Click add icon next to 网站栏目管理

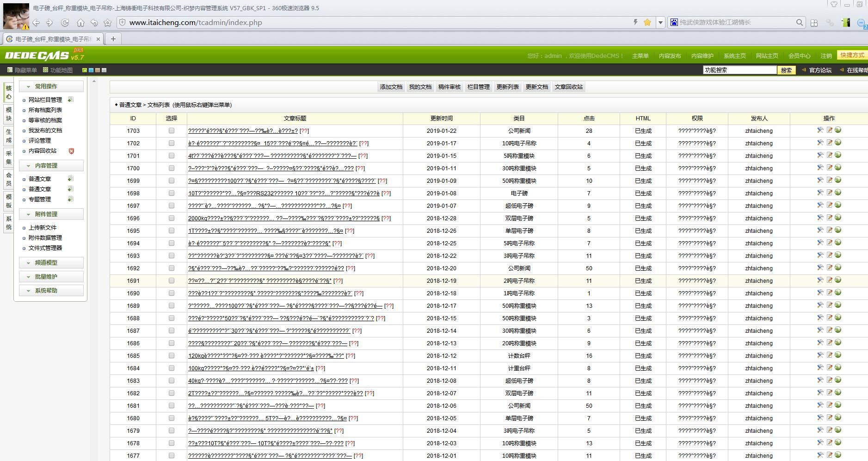click(x=70, y=100)
